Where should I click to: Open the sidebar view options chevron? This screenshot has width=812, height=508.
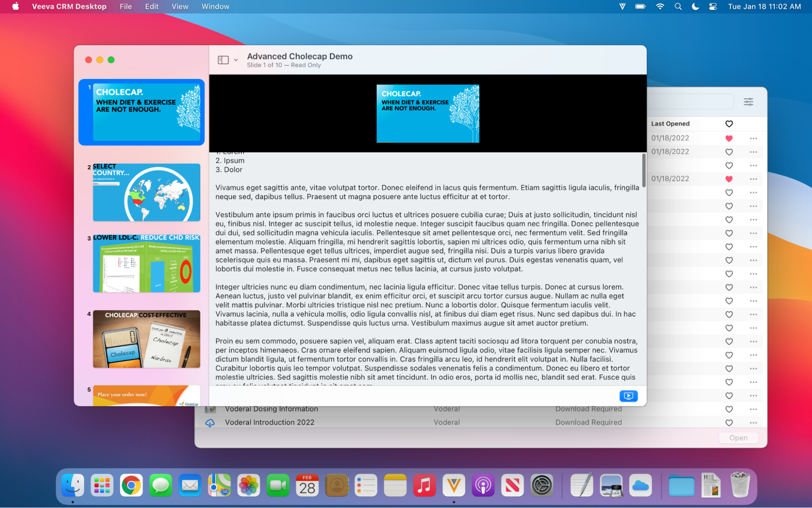pyautogui.click(x=236, y=60)
